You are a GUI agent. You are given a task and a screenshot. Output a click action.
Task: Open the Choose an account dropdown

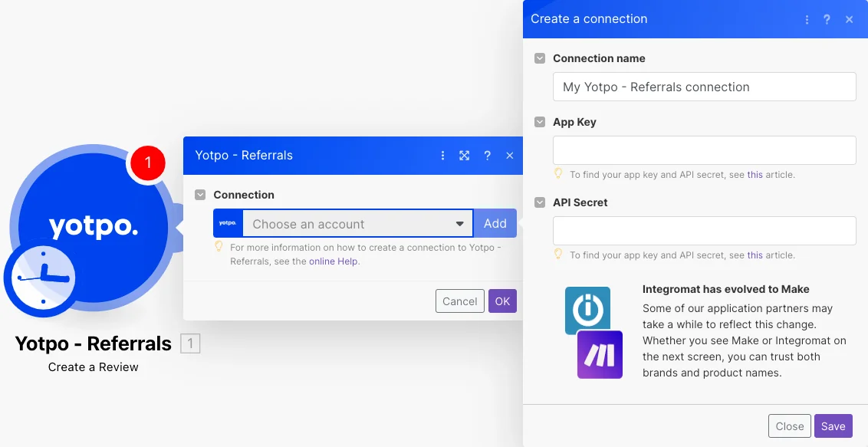pyautogui.click(x=358, y=224)
